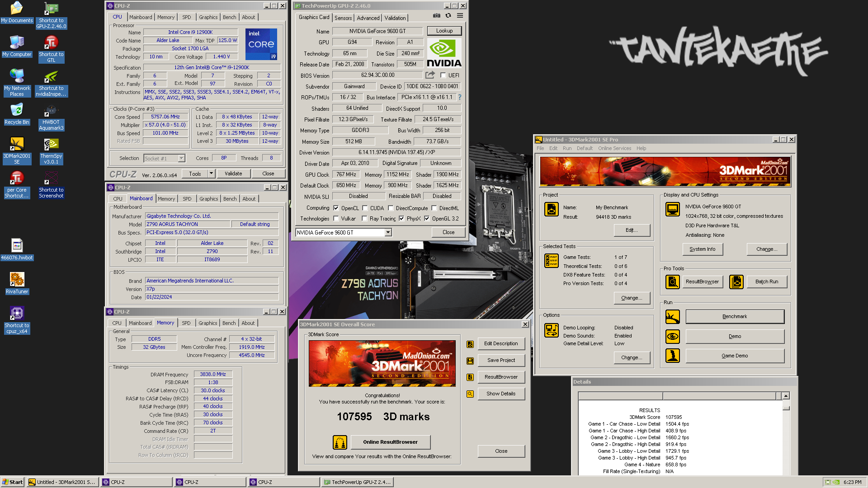Image resolution: width=868 pixels, height=488 pixels.
Task: Switch to the Advanced tab in GPU-Z
Action: [368, 18]
